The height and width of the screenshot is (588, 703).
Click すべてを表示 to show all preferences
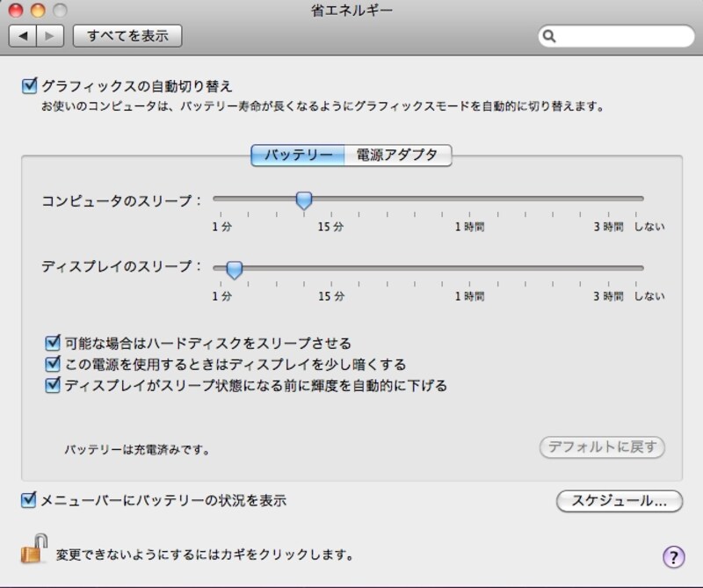point(127,36)
